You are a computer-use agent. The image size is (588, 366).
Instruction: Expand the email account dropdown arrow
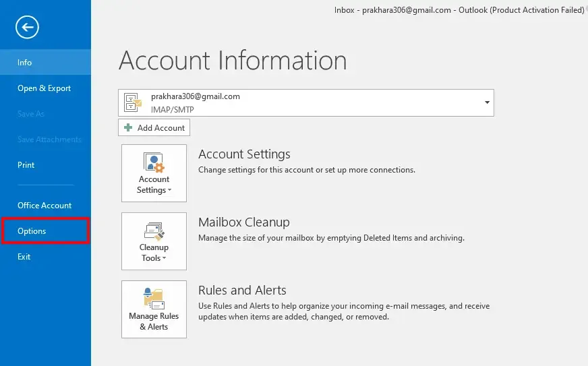[487, 102]
